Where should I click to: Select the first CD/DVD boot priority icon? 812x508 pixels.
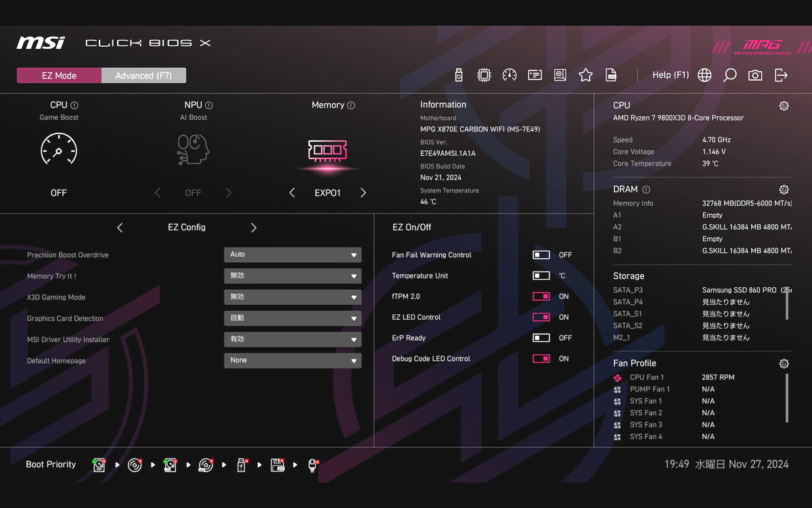point(135,465)
